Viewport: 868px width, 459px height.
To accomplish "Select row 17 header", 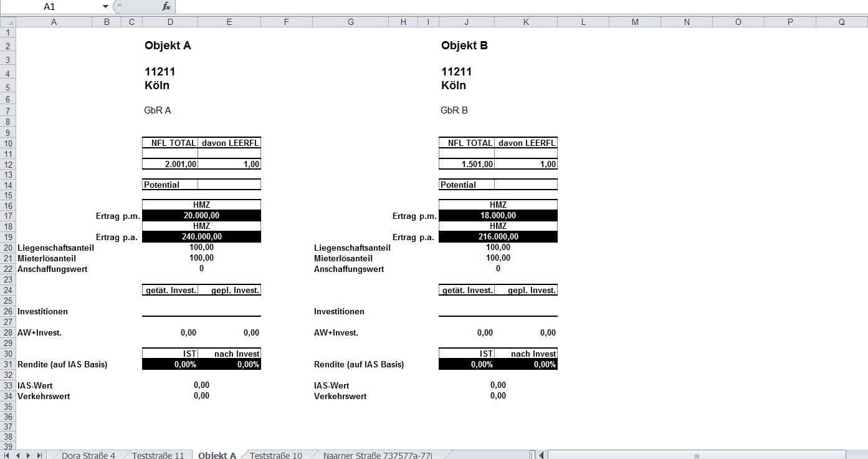I will point(7,216).
